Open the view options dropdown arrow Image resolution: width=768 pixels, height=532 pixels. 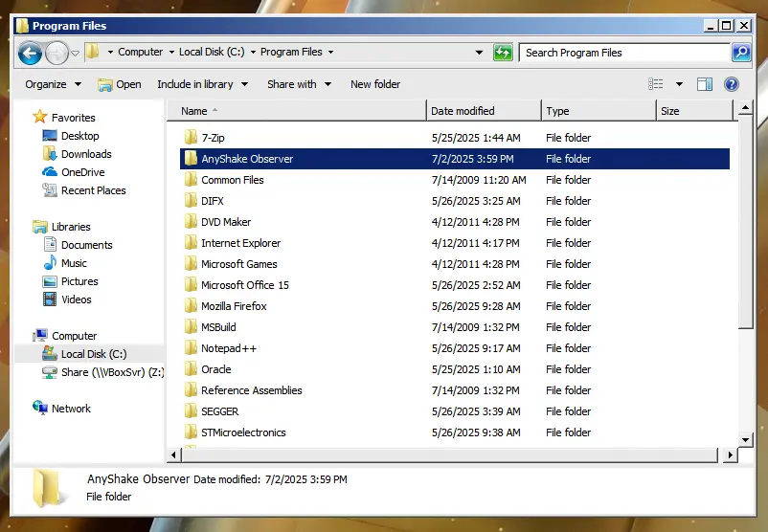(x=679, y=84)
